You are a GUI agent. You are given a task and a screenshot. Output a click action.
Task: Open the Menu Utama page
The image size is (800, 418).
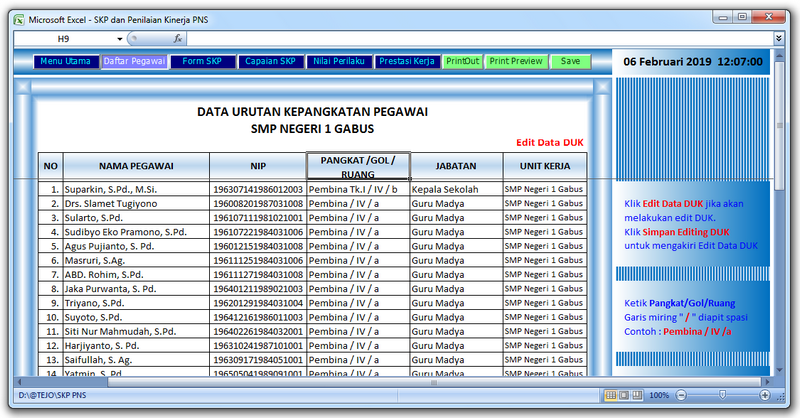tap(66, 61)
